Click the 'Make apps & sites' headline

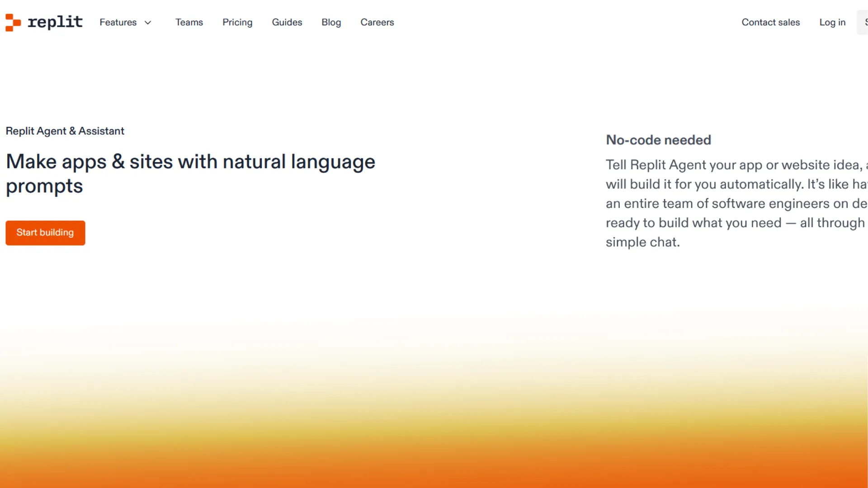190,162
